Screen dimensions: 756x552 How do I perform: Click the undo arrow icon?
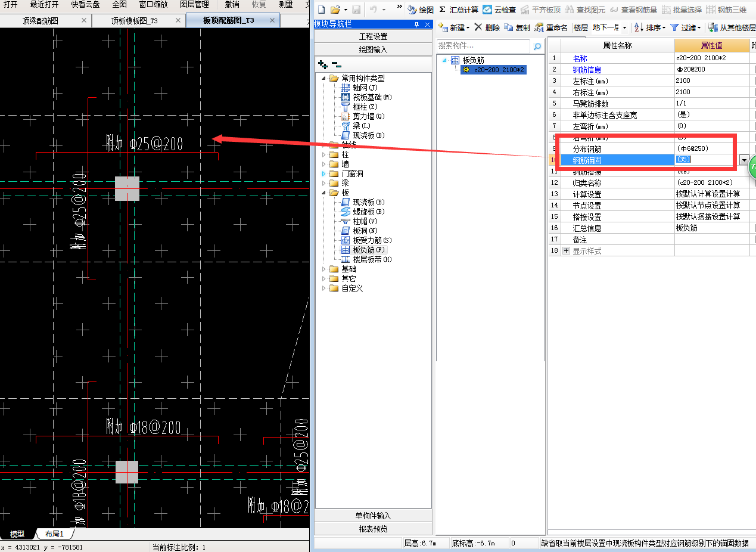pyautogui.click(x=374, y=10)
